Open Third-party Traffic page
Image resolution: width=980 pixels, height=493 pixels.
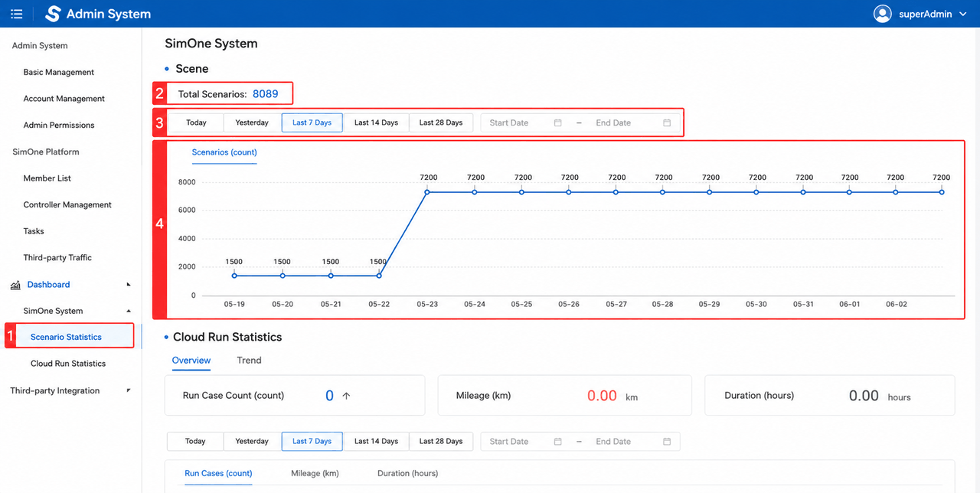[57, 257]
